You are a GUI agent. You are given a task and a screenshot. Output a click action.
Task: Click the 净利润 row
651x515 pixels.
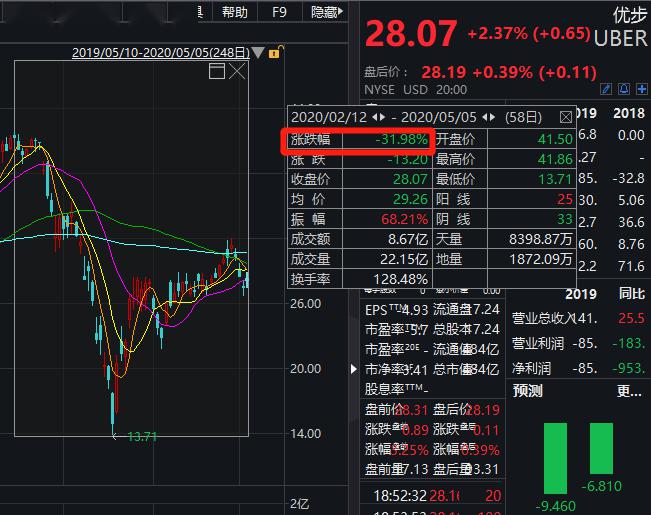[x=578, y=368]
